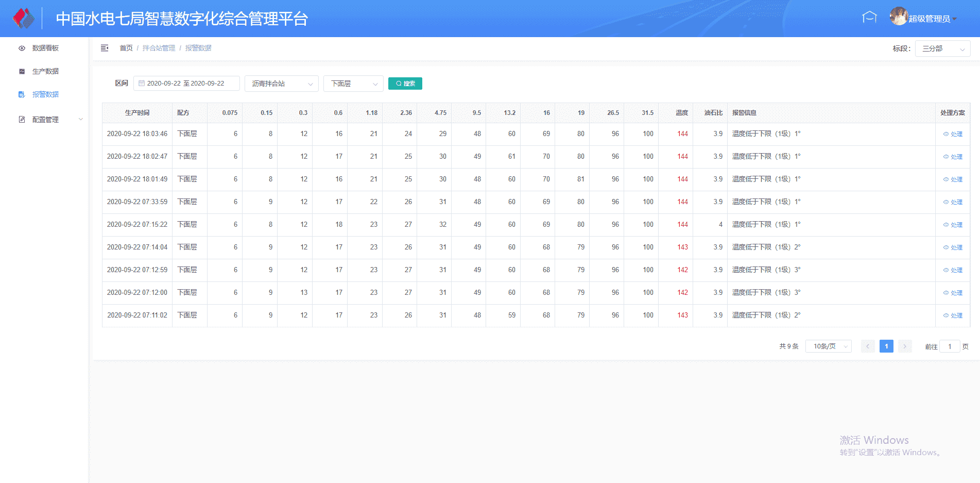Viewport: 980px width, 483px height.
Task: Click the home icon in header
Action: point(869,18)
